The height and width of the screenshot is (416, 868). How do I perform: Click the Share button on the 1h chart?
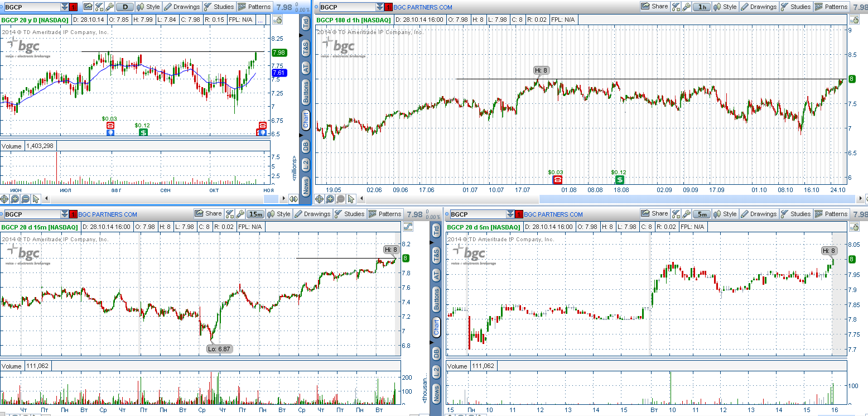654,7
